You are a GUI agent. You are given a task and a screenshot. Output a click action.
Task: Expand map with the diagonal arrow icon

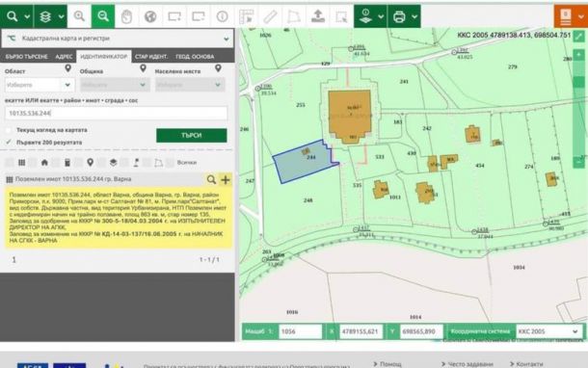tap(579, 37)
